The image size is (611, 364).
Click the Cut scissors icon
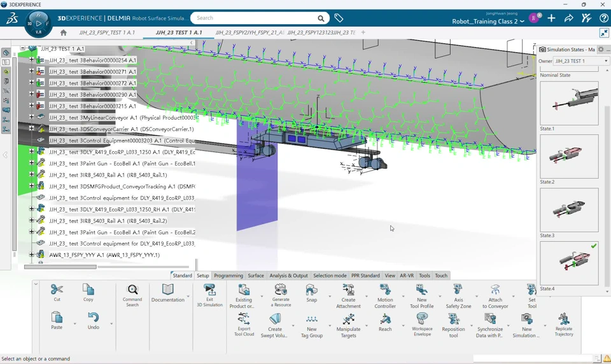point(57,290)
